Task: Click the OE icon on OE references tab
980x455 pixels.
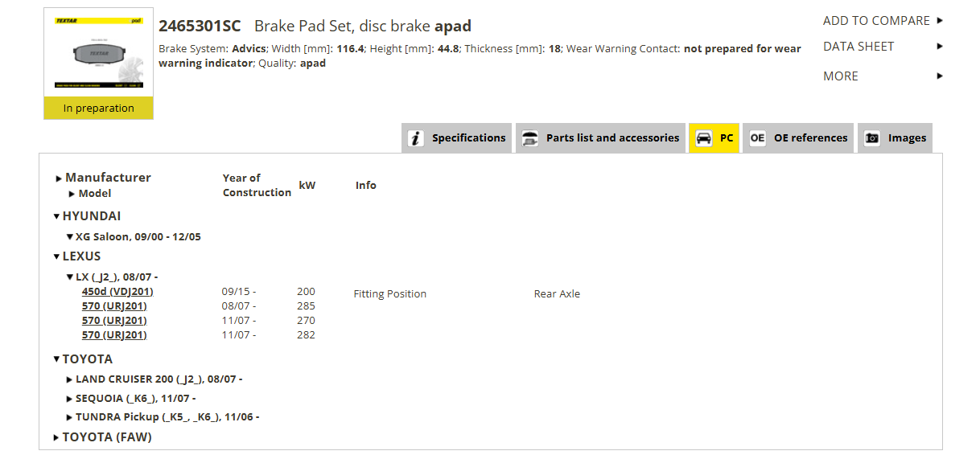Action: [757, 138]
